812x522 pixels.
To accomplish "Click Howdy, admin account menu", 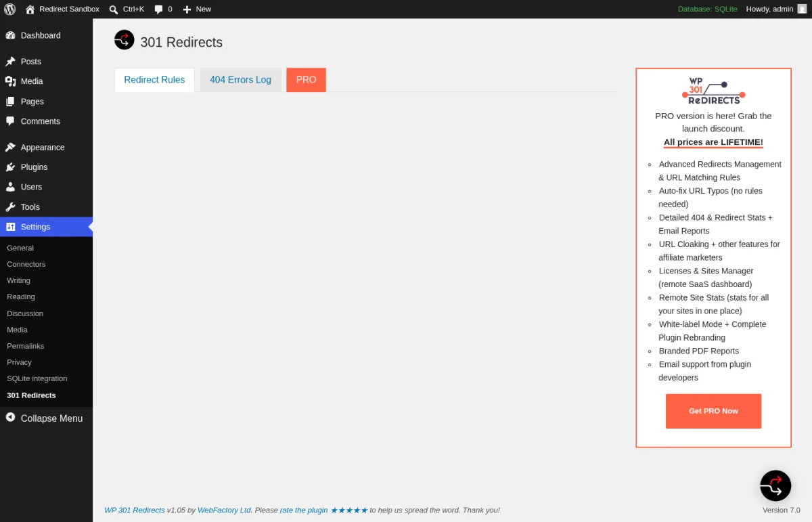I will [776, 9].
